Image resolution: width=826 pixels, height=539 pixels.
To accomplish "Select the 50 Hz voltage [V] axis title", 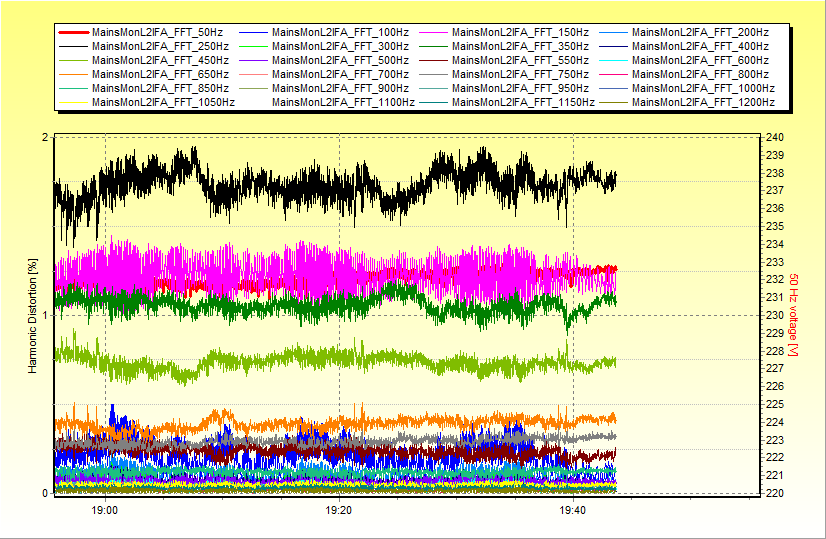I will point(794,315).
